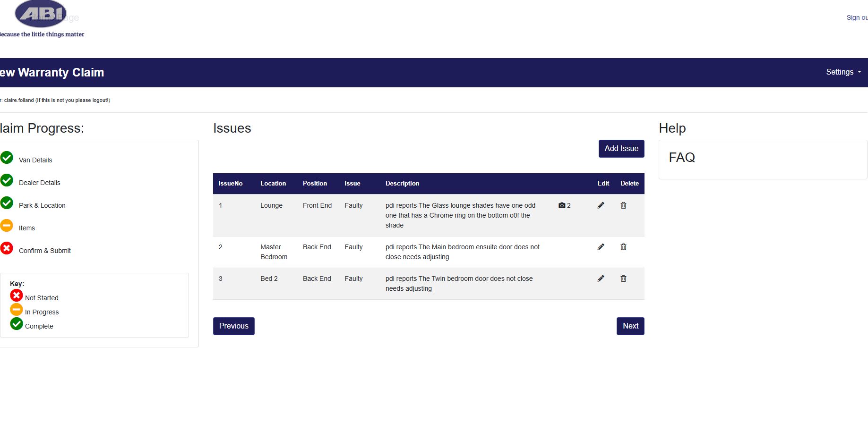Edit issue 3 Bed 2 pencil icon
868x422 pixels.
pyautogui.click(x=601, y=279)
